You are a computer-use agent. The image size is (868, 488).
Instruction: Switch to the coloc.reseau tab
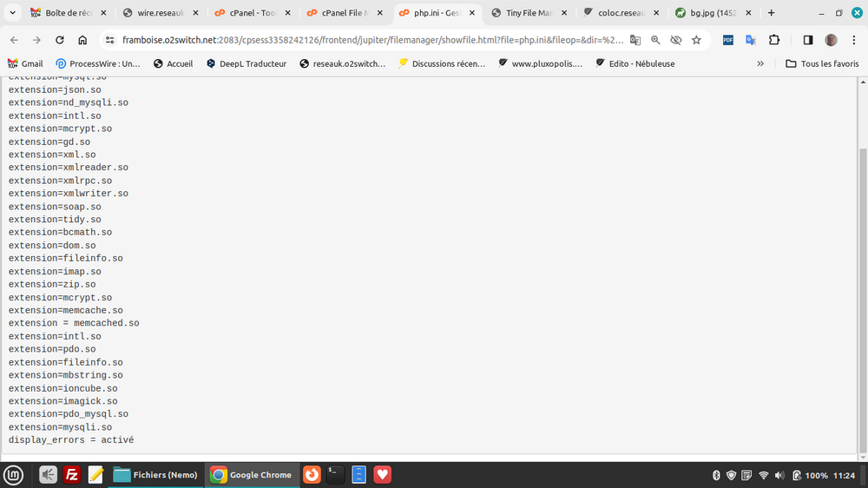click(621, 13)
